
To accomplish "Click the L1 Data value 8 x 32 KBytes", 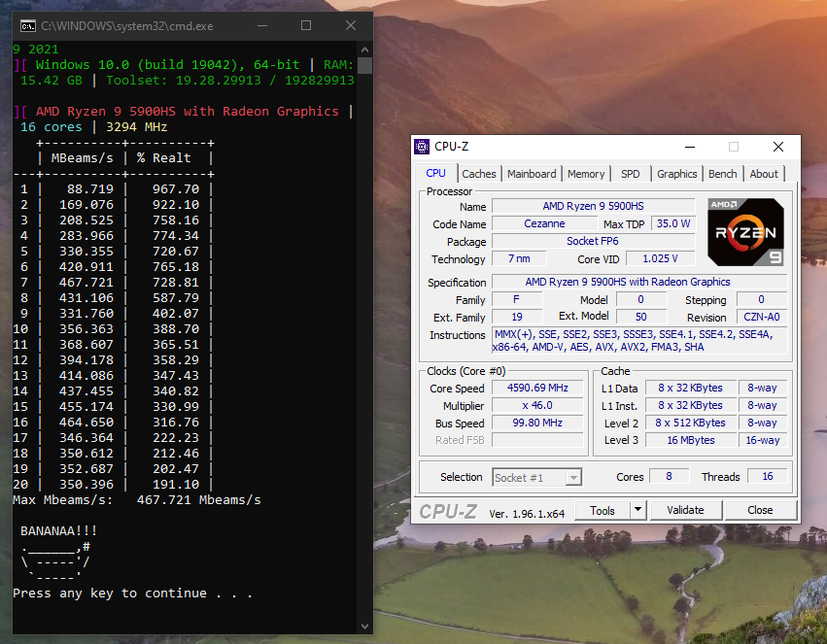I will point(690,388).
